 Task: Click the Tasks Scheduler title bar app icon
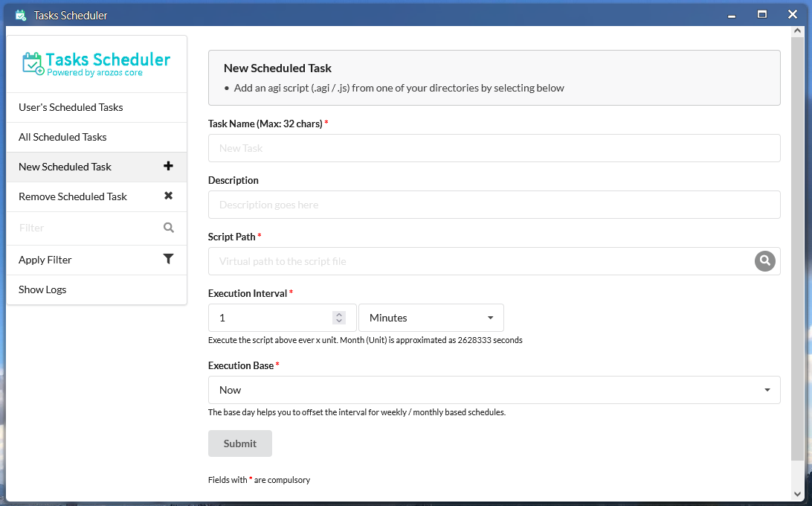point(21,15)
